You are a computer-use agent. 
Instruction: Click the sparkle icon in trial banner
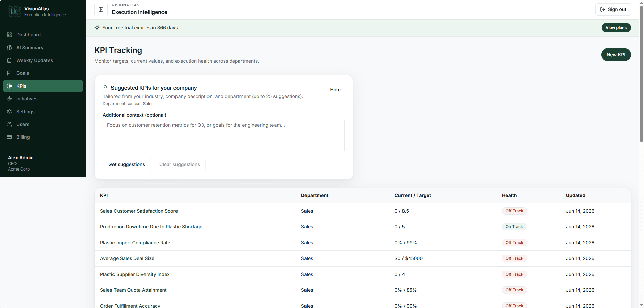97,28
